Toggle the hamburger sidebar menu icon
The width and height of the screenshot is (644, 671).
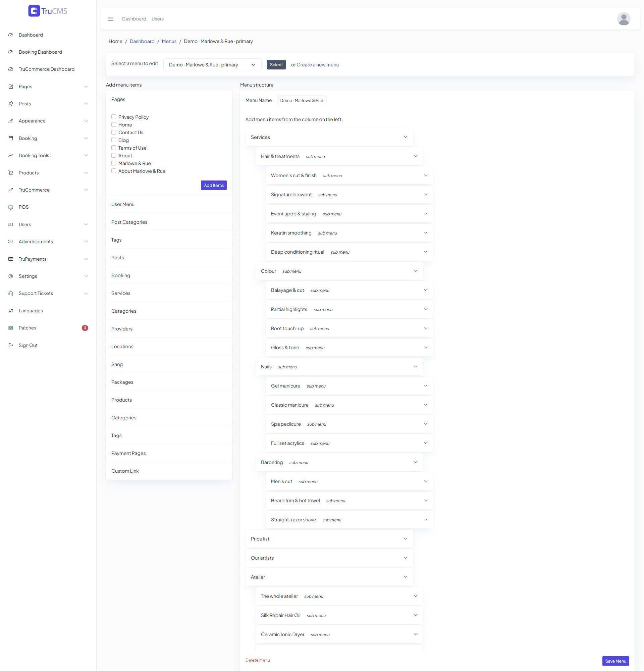[111, 19]
